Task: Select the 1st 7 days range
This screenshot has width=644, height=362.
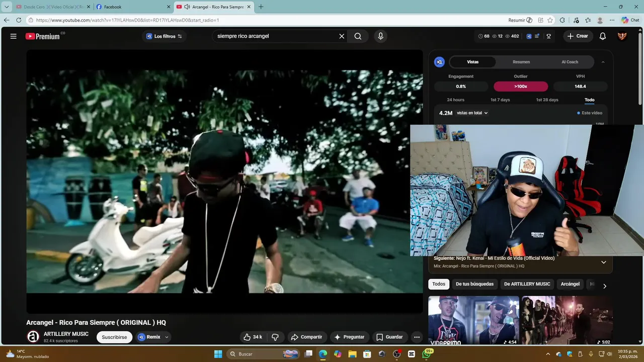Action: (500, 100)
